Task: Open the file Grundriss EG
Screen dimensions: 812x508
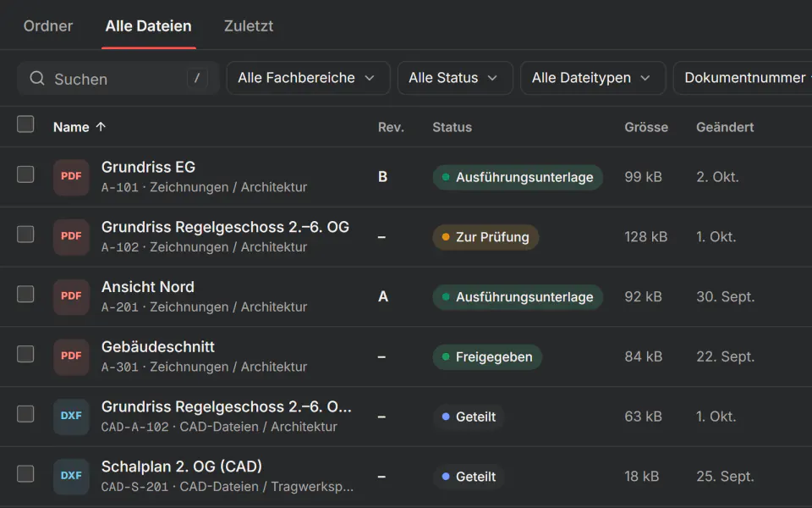Action: tap(148, 167)
